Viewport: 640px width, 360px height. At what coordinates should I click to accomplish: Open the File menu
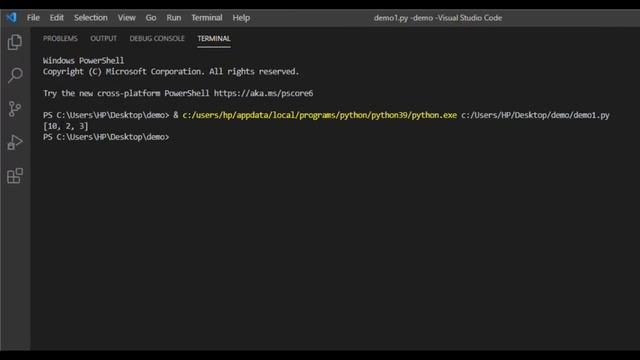coord(33,18)
